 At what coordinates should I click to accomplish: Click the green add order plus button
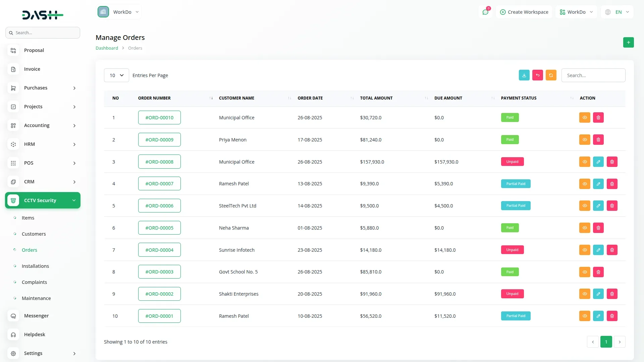pyautogui.click(x=628, y=43)
